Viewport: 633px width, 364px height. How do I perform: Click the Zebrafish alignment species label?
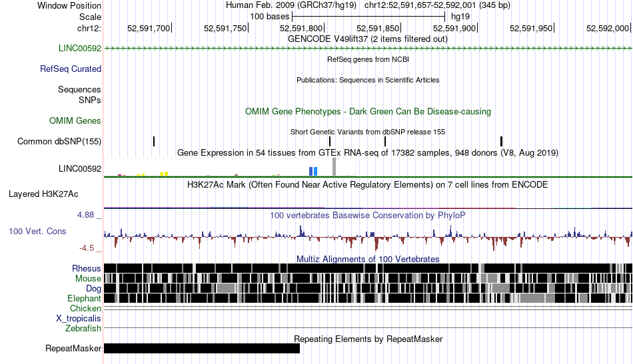click(x=83, y=329)
